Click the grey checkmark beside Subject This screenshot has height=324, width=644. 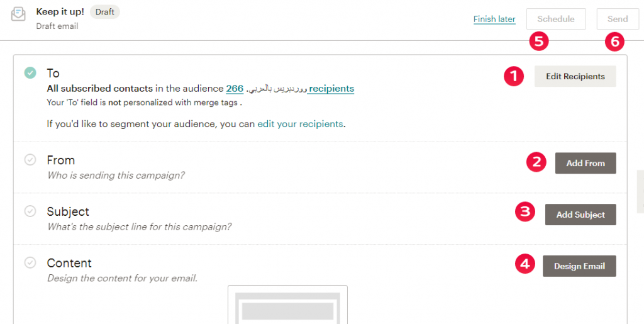point(30,211)
